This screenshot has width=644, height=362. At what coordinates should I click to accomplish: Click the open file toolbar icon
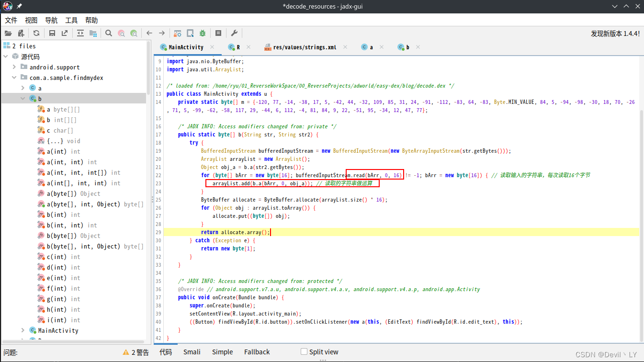pyautogui.click(x=8, y=33)
